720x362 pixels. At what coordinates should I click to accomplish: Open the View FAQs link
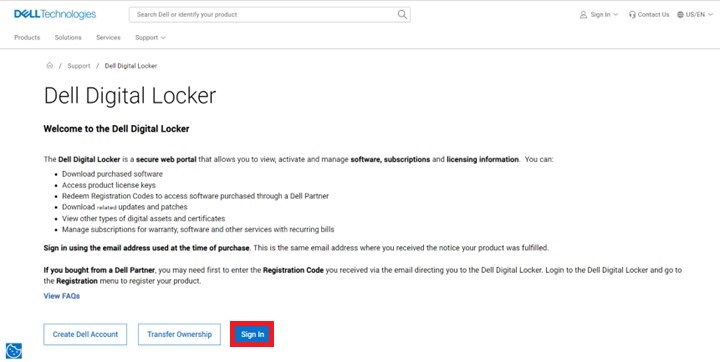(x=62, y=296)
